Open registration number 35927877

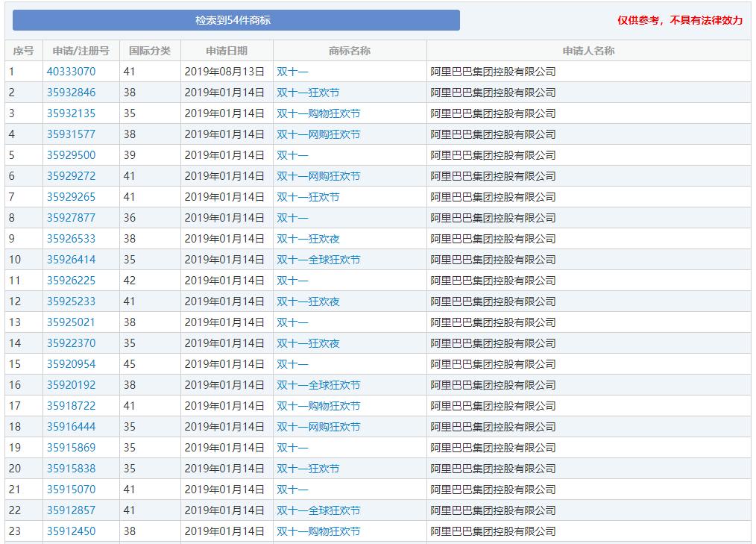71,218
